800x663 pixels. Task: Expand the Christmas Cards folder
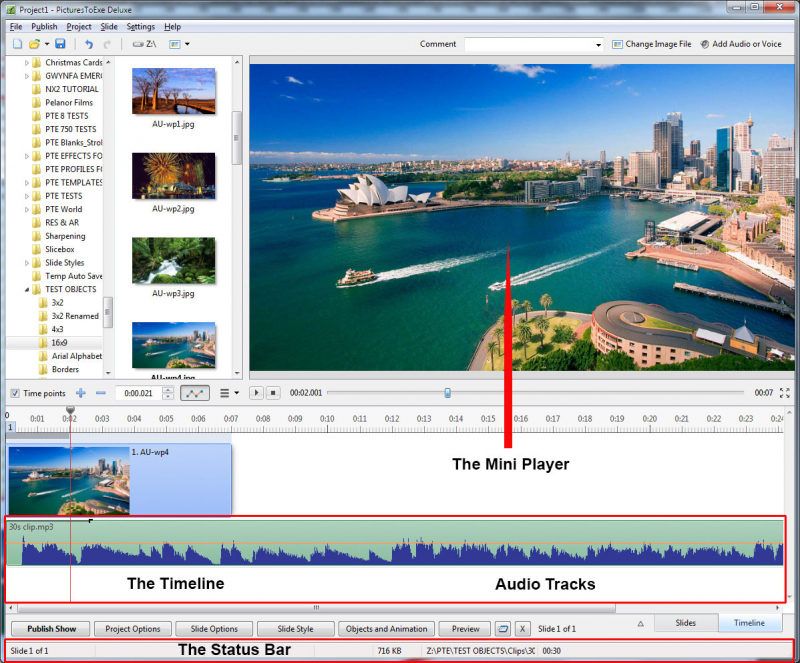27,63
